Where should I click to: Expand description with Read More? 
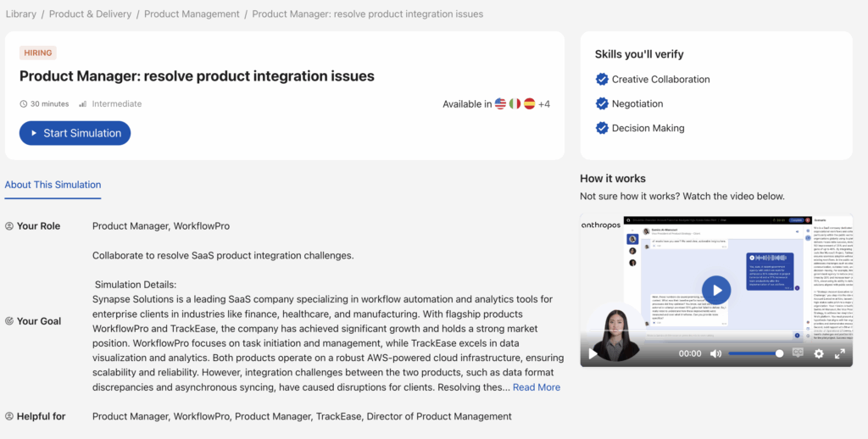click(x=536, y=387)
